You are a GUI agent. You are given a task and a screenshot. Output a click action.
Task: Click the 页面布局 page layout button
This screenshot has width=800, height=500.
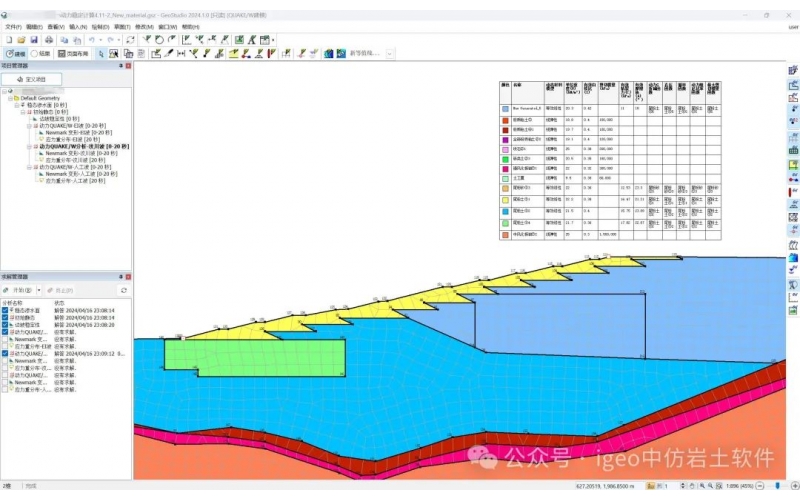click(x=73, y=54)
